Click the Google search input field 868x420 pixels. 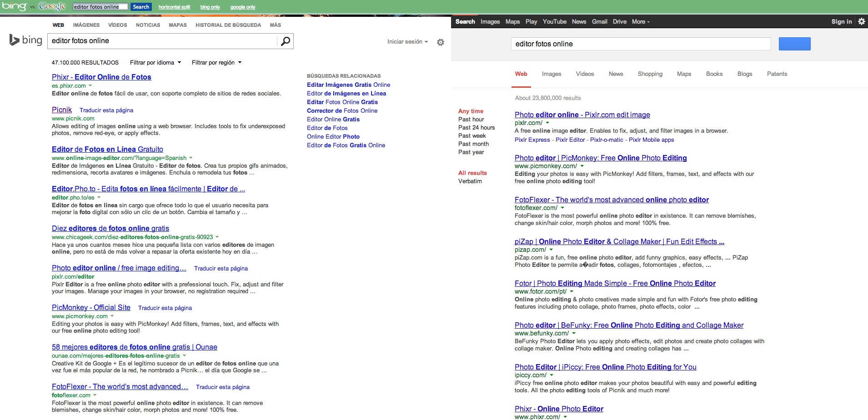pos(641,44)
